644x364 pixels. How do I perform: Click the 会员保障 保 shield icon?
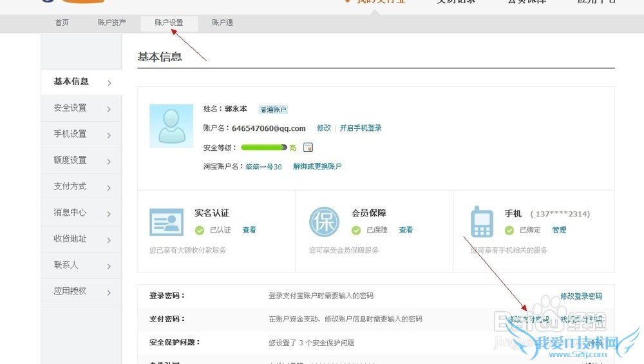point(325,222)
